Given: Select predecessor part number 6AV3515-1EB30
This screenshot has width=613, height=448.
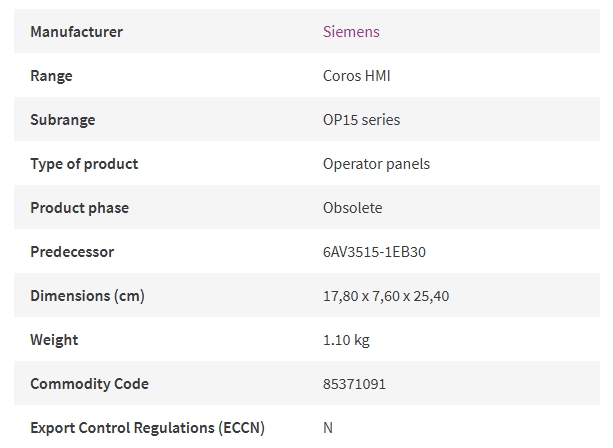Looking at the screenshot, I should point(374,252).
